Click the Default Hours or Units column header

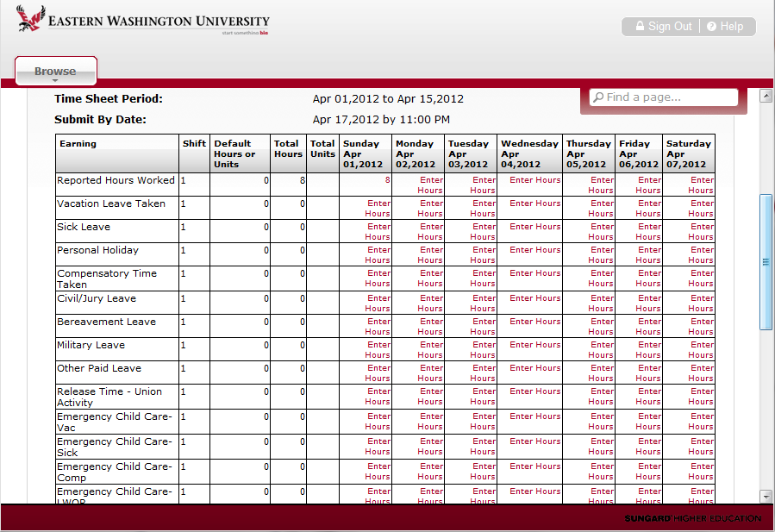click(240, 153)
